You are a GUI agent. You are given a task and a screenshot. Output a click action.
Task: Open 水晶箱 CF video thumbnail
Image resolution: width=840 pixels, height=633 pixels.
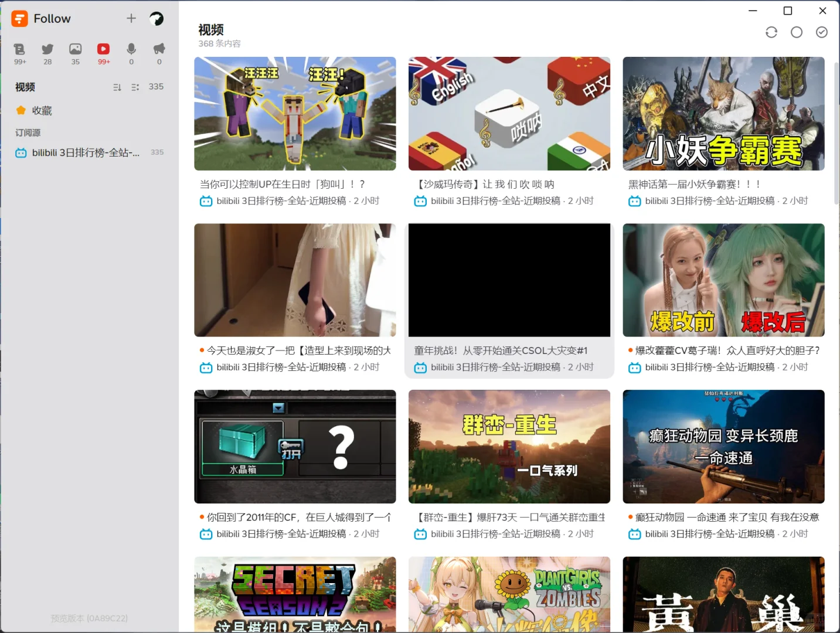(295, 447)
